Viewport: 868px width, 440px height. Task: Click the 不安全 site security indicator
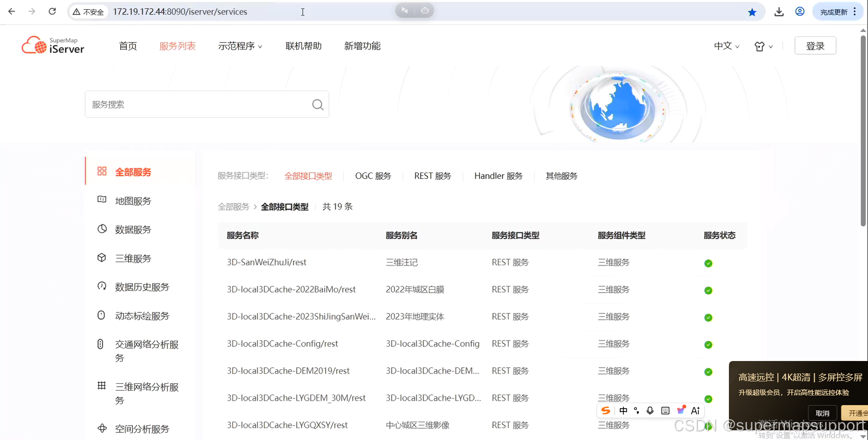coord(88,12)
